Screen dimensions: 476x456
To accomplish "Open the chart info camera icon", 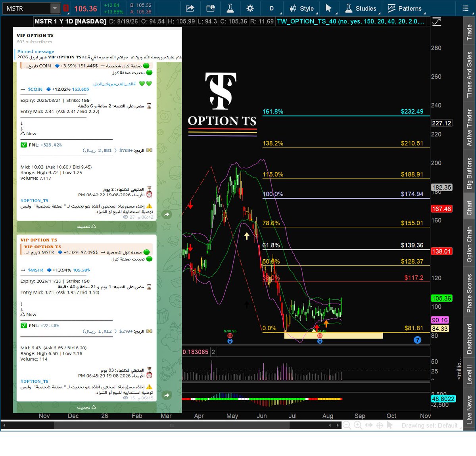I will coord(211,8).
